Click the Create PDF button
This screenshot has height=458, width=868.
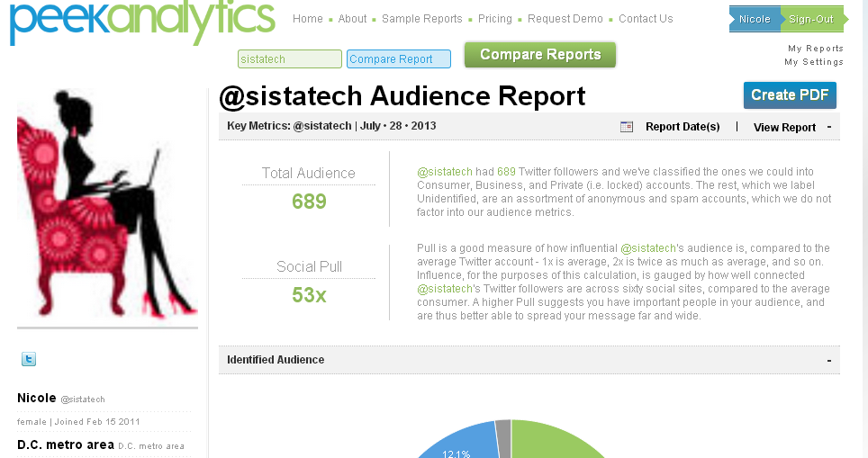[790, 95]
